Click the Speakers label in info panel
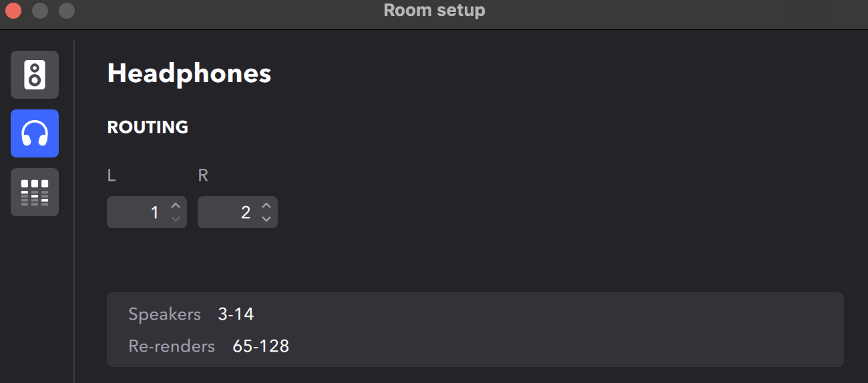Viewport: 868px width, 383px height. (x=164, y=314)
